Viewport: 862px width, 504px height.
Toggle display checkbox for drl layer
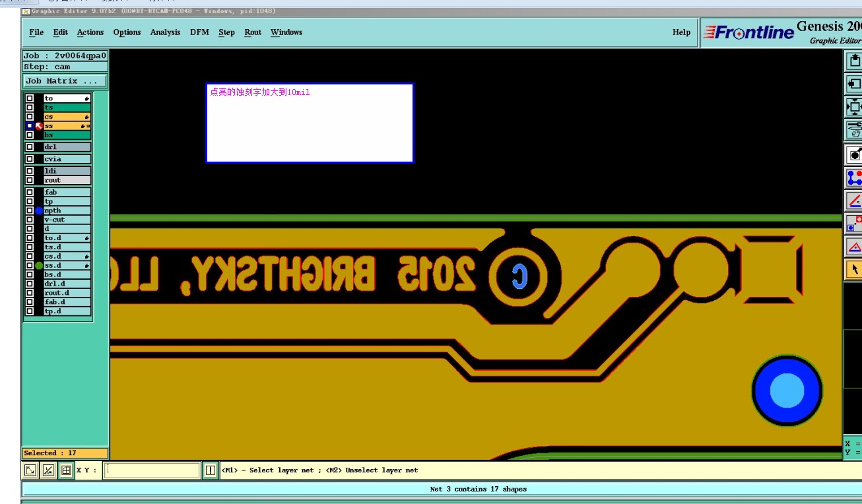click(30, 147)
